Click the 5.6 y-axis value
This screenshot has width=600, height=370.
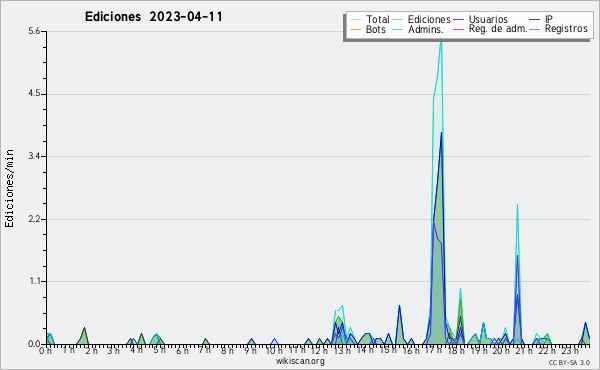(x=34, y=31)
